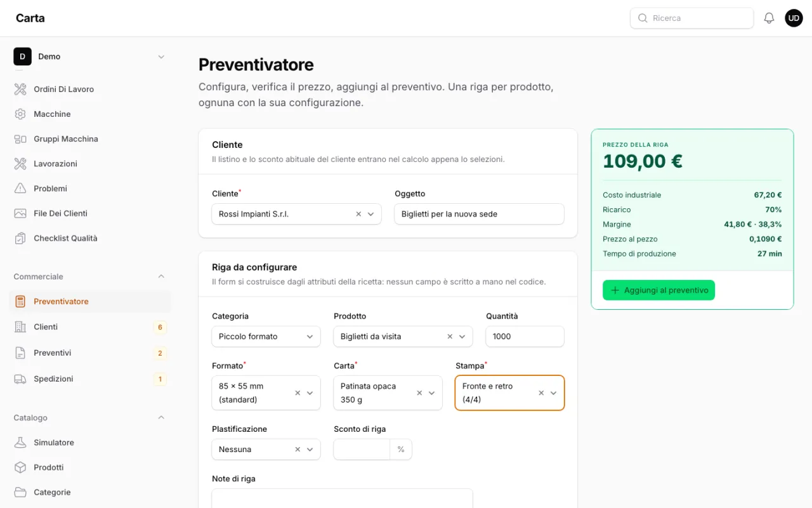The image size is (812, 508).
Task: Go to Lavorazioni in the sidebar
Action: point(89,164)
